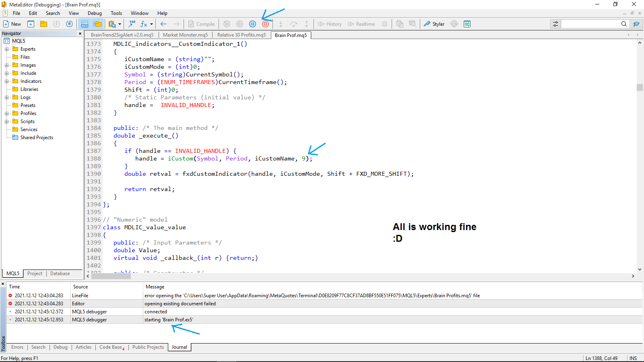Select the Presets folder

(28, 105)
